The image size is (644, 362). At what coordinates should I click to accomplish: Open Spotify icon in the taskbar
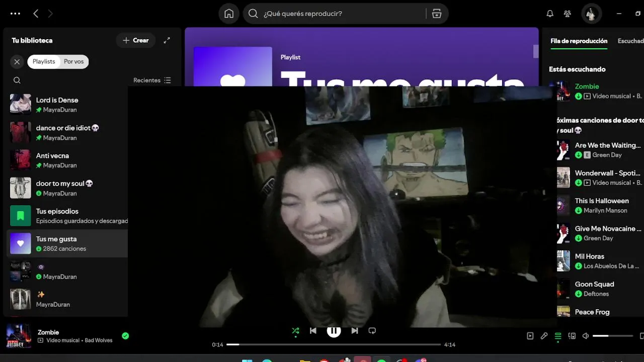pos(382,359)
